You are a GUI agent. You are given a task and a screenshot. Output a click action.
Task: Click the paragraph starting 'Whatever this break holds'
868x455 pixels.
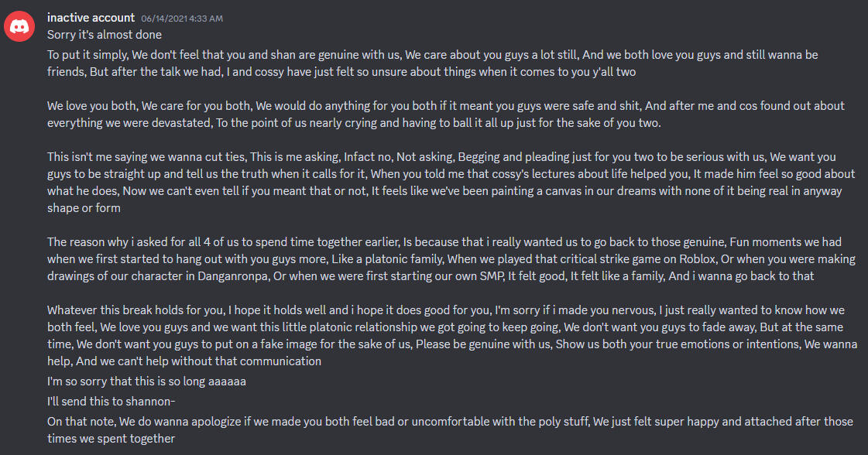pos(452,335)
